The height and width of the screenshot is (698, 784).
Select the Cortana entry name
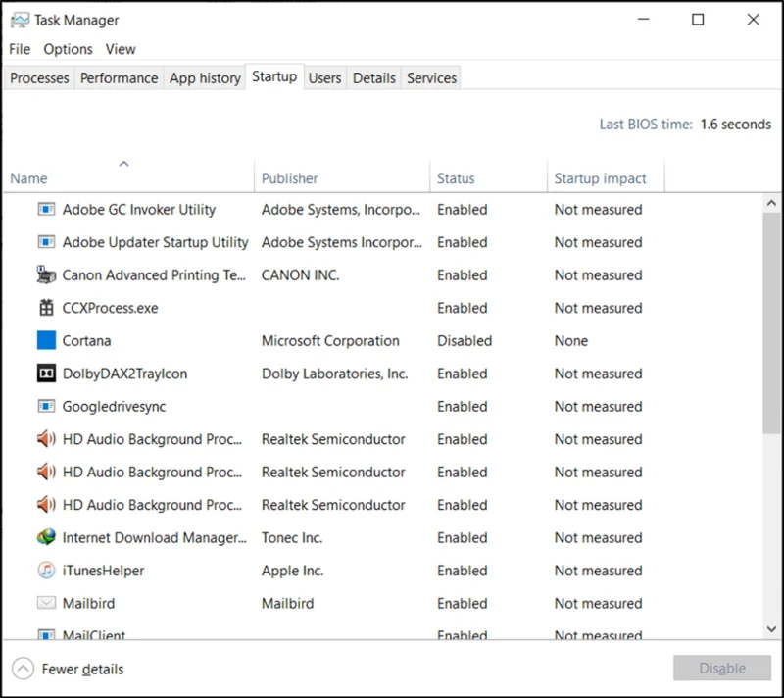[86, 341]
